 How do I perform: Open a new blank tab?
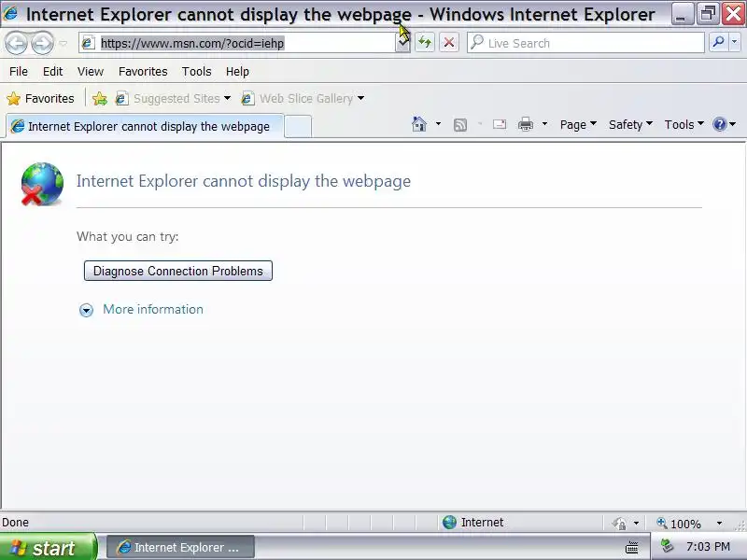click(x=298, y=127)
